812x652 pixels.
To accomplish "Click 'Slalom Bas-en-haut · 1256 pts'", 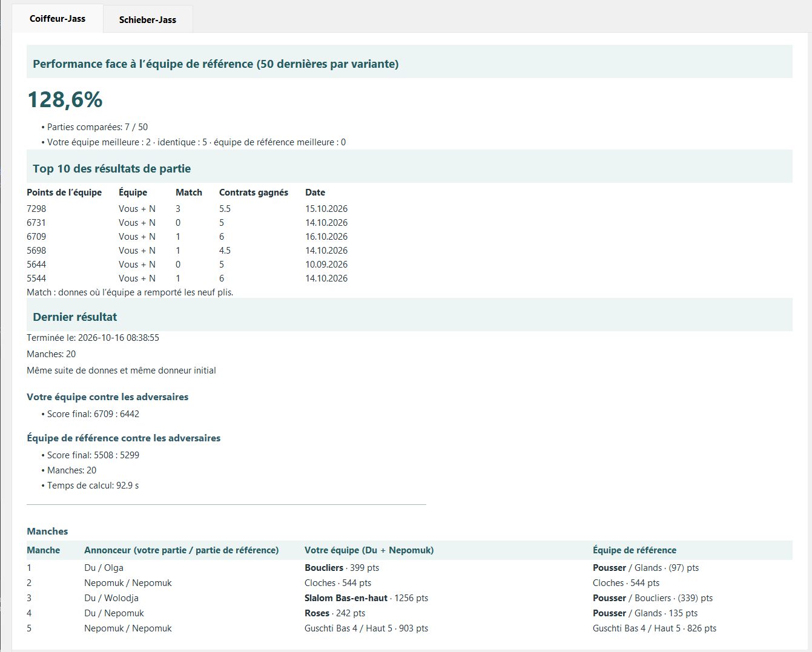I will [x=366, y=598].
